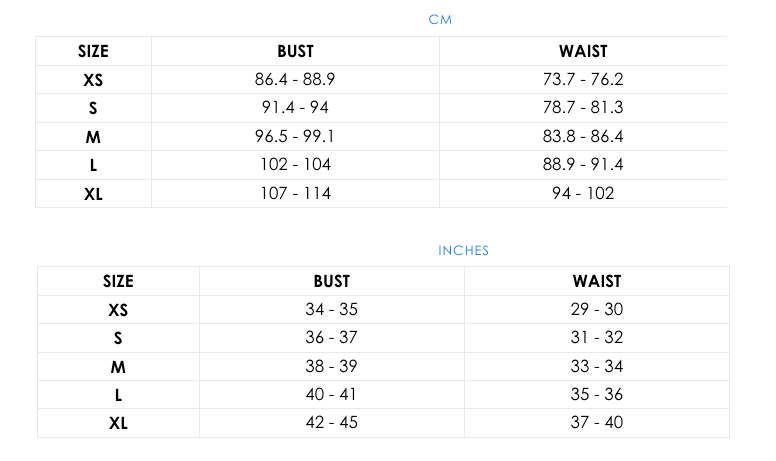The width and height of the screenshot is (776, 461).
Task: Select the BUST header in CM table
Action: (x=295, y=52)
